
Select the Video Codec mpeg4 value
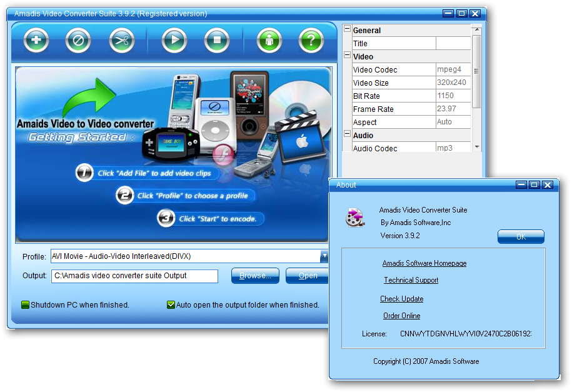[x=453, y=69]
